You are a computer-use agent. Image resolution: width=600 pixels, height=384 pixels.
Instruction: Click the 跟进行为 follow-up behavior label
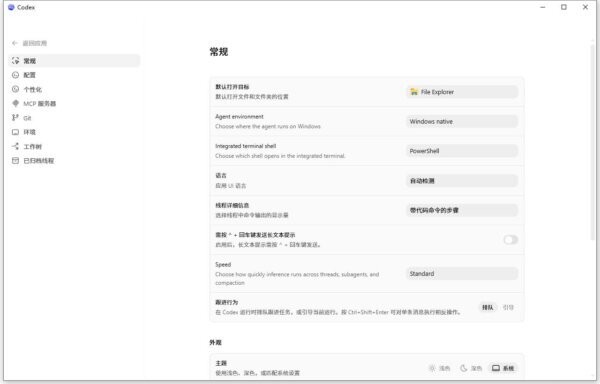coord(227,302)
